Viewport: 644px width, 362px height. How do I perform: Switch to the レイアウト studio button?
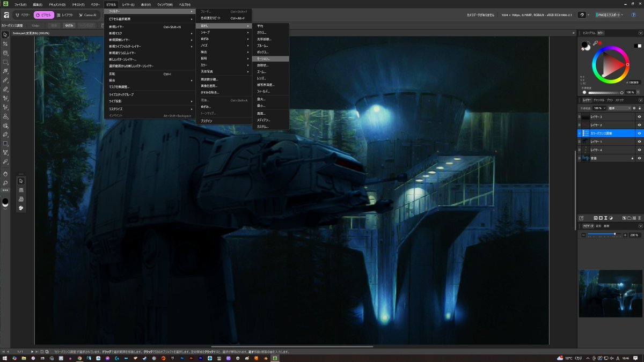click(64, 15)
